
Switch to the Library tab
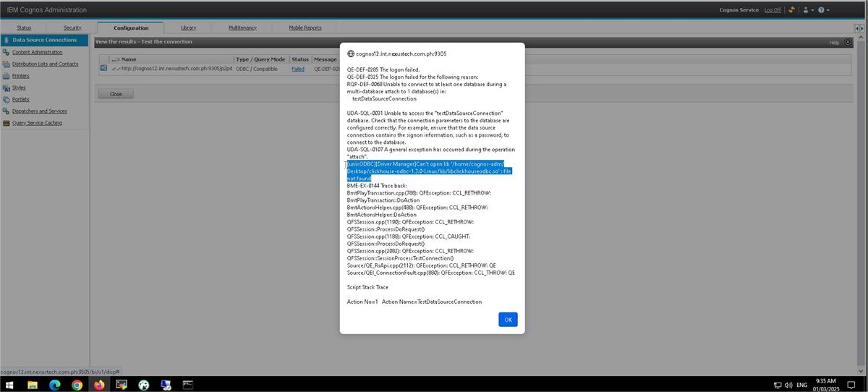tap(188, 27)
